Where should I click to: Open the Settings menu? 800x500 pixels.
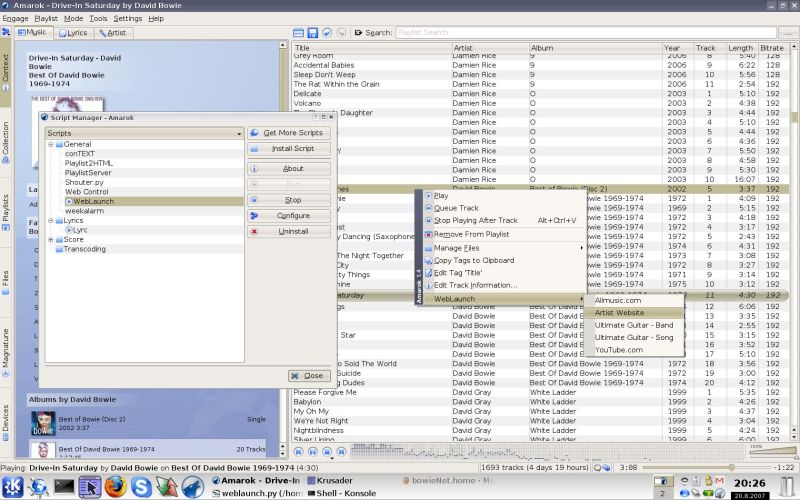(x=128, y=18)
